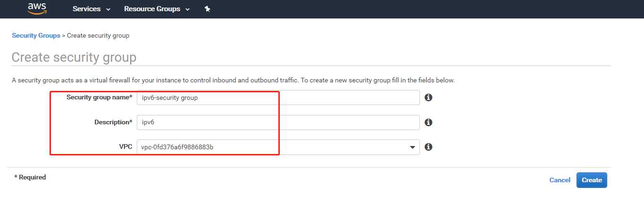Click the AWS logo home icon
The width and height of the screenshot is (644, 203).
pyautogui.click(x=37, y=8)
